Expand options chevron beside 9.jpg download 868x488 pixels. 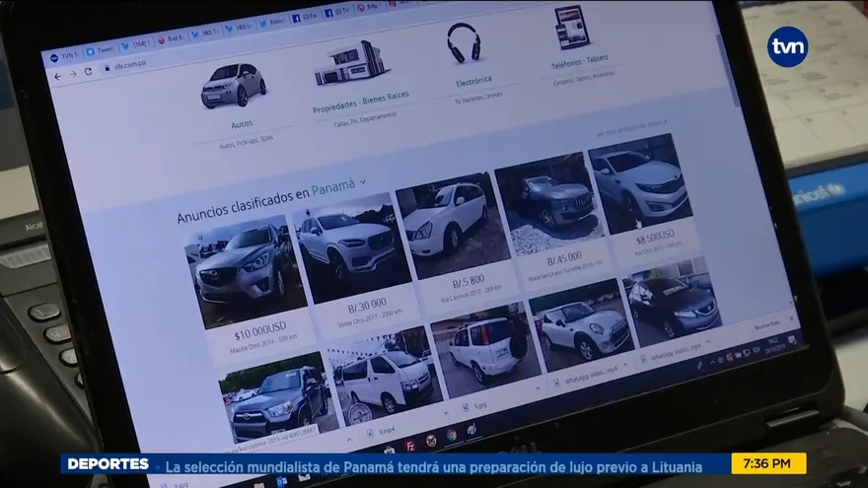(538, 389)
